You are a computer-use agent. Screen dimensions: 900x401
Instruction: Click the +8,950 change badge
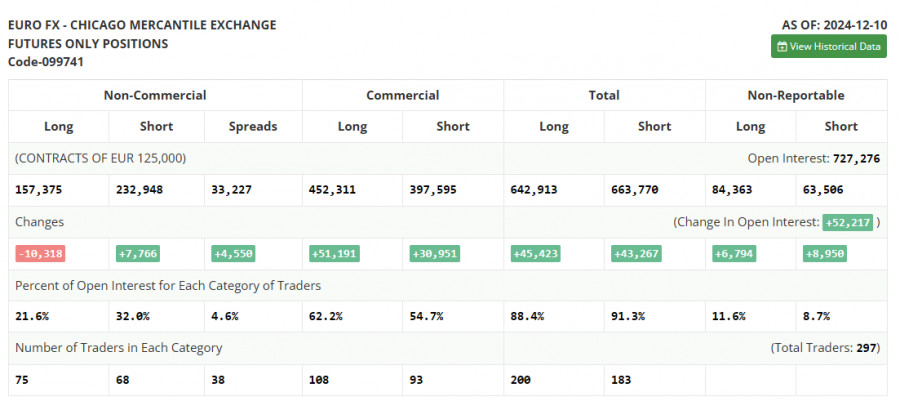825,254
